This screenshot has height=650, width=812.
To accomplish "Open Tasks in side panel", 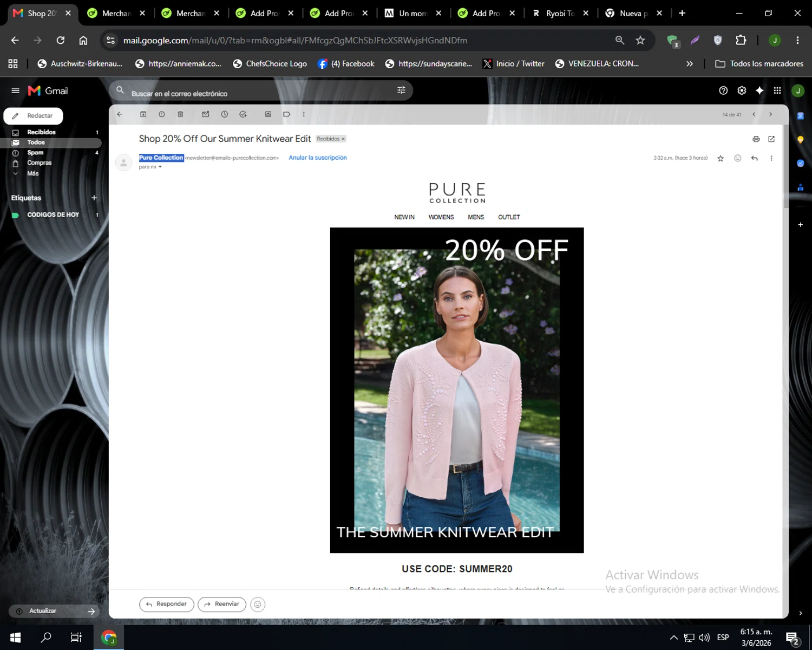I will [x=800, y=163].
